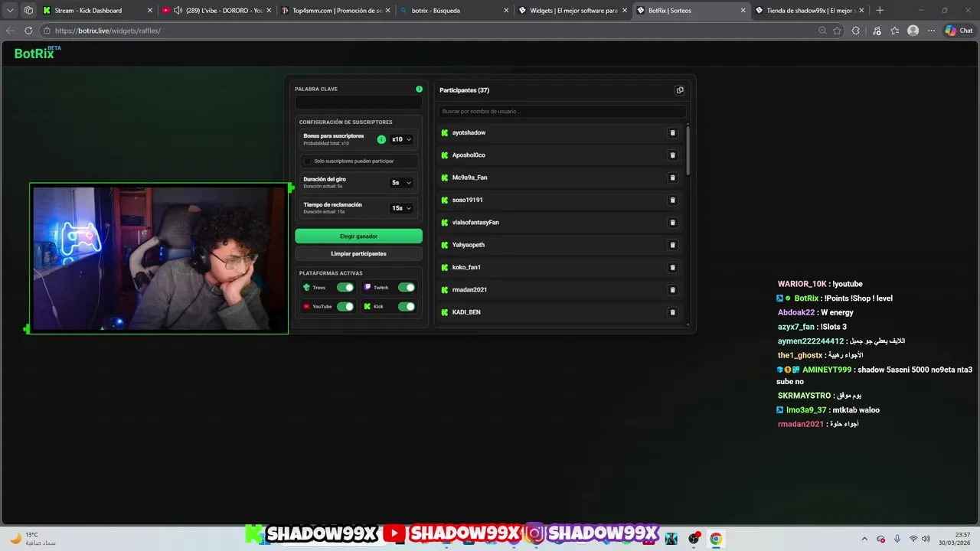980x551 pixels.
Task: Show hidden system tray icons
Action: (x=864, y=539)
